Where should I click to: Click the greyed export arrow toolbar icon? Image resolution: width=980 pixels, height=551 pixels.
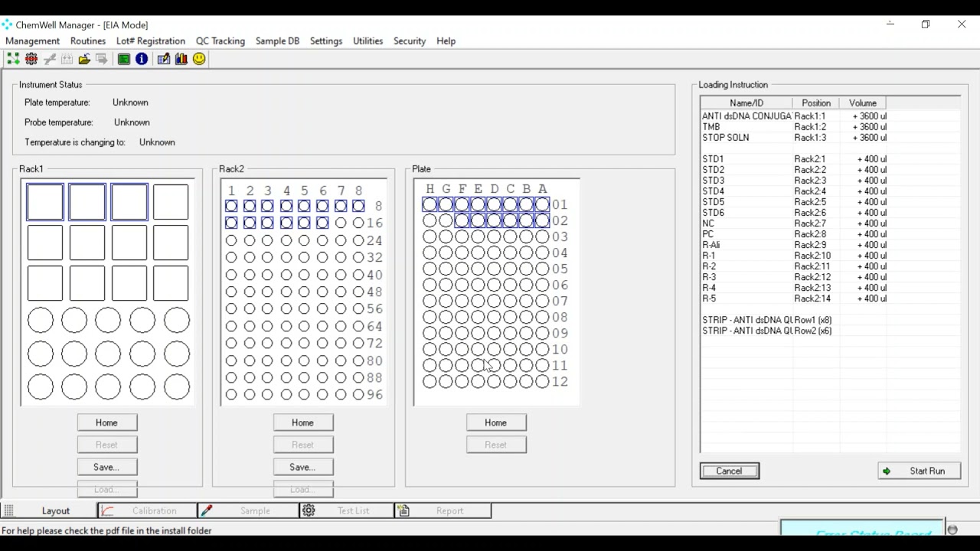point(101,59)
